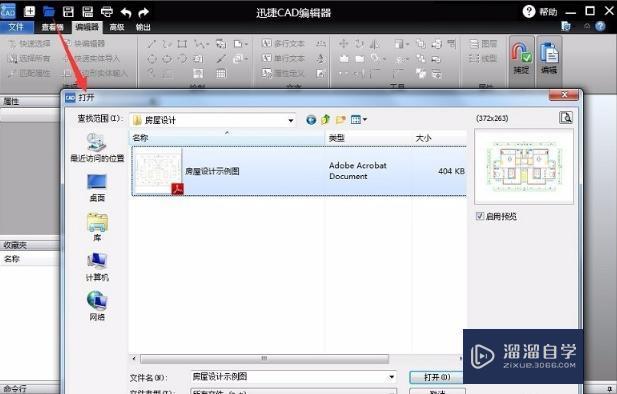This screenshot has height=394, width=617.
Task: Switch to the 输出 output tab
Action: [143, 27]
